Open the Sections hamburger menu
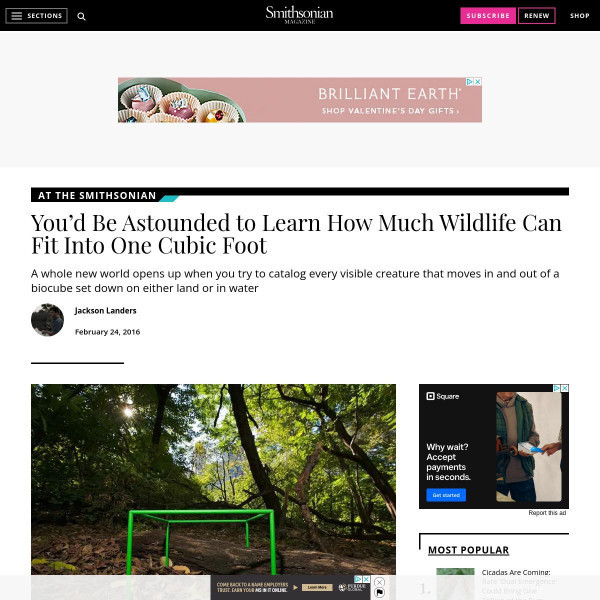Viewport: 600px width, 600px height. (x=36, y=16)
